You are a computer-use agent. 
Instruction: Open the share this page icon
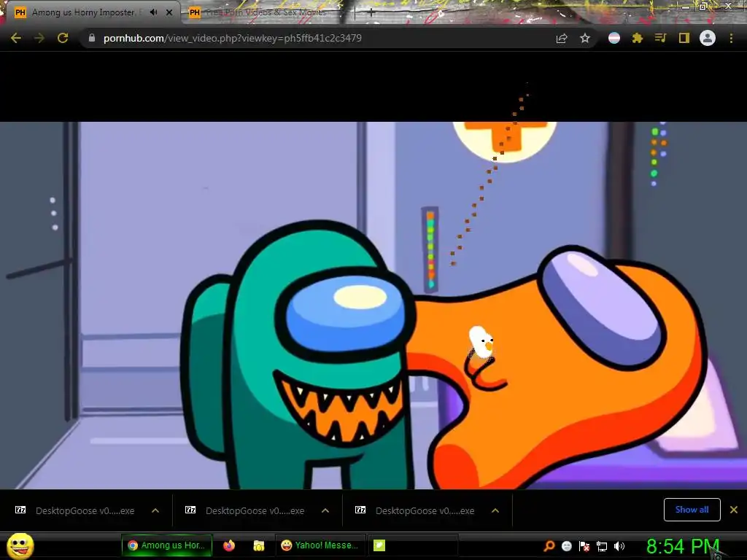tap(562, 38)
